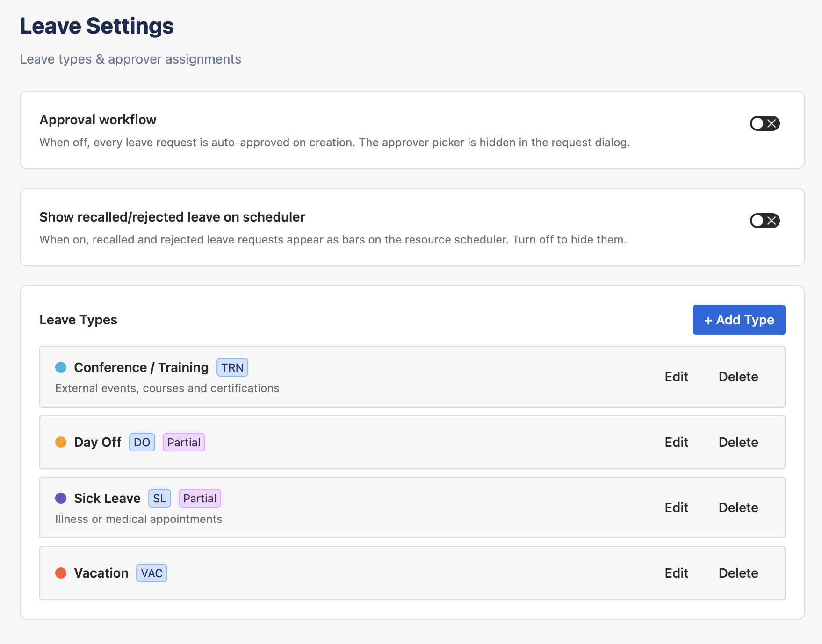
Task: Select the Day Off title
Action: coord(98,442)
